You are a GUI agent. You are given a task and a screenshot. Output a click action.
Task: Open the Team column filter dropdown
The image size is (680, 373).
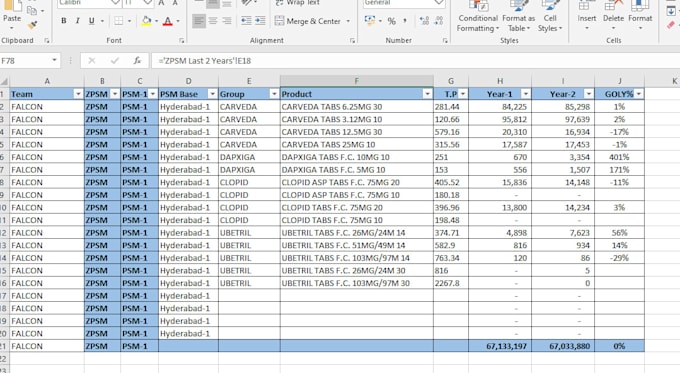point(78,94)
